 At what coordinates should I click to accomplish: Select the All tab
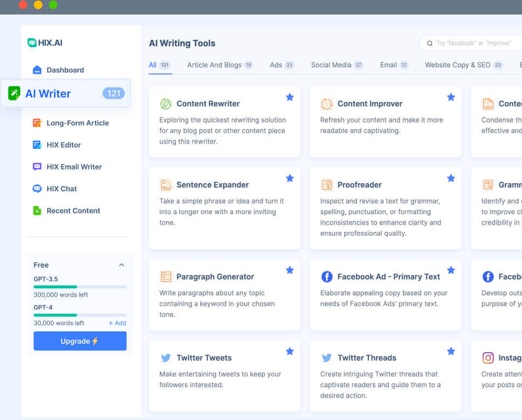pos(160,65)
